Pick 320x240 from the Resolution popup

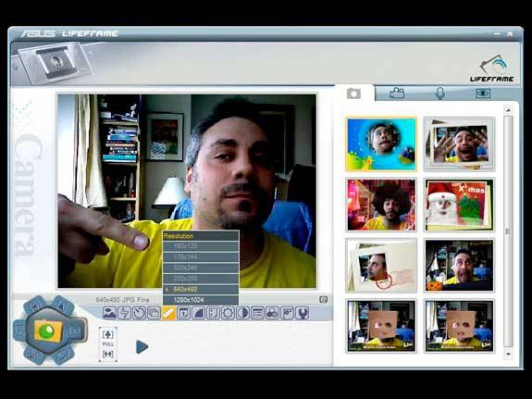tap(201, 268)
